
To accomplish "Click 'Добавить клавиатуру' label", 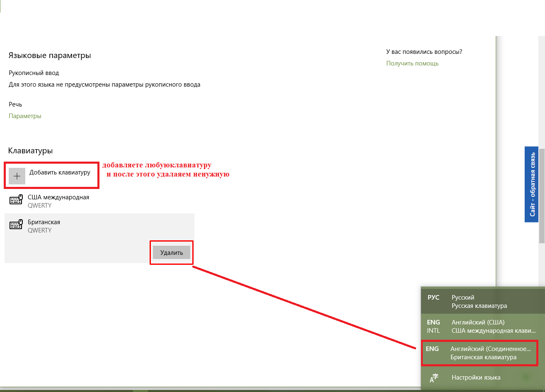I will click(60, 172).
